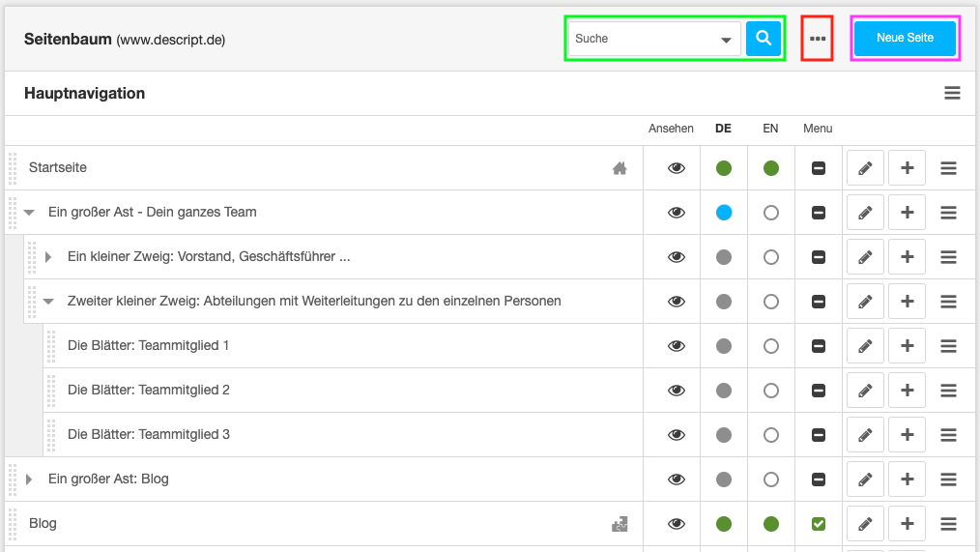Open the Hauptnavigation hamburger menu
The height and width of the screenshot is (552, 980).
952,93
